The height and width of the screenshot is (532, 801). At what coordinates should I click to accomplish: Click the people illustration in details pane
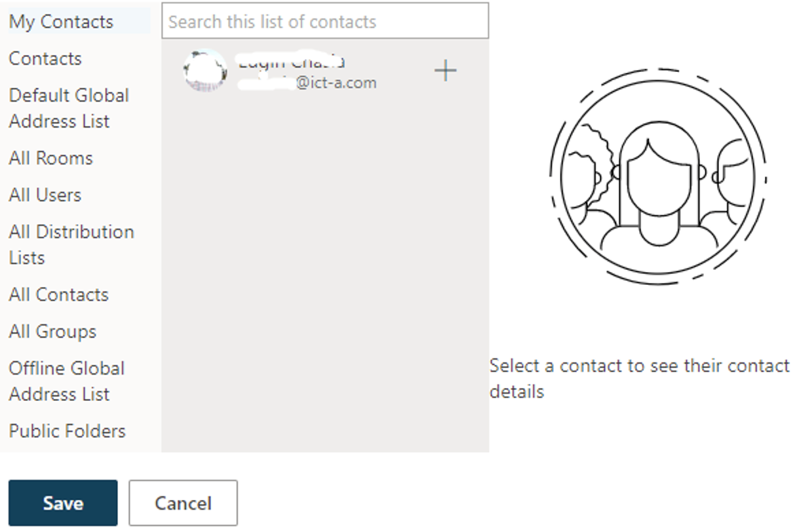[x=658, y=176]
